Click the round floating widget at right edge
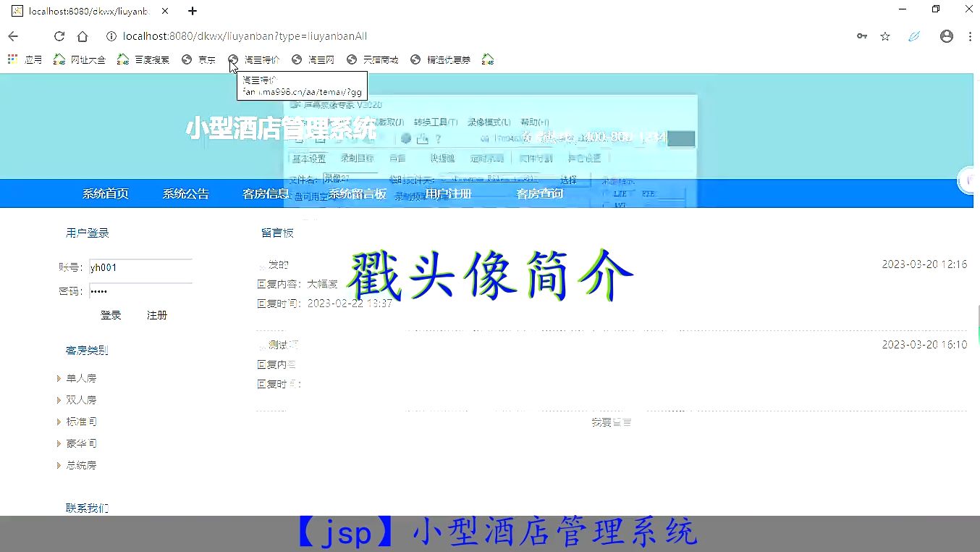Screen dimensions: 980x552 970,180
